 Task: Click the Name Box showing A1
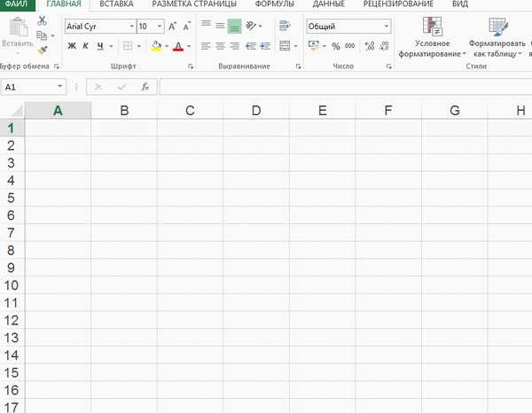tap(34, 87)
